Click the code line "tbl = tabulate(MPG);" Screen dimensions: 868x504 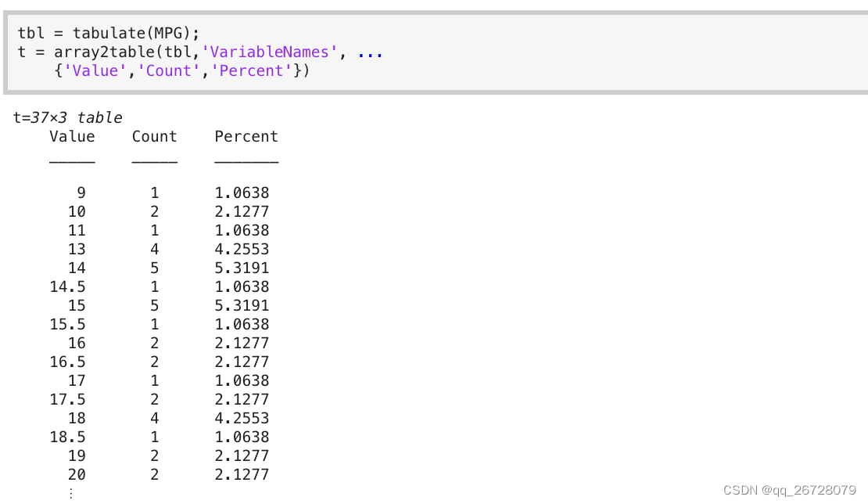(x=109, y=33)
